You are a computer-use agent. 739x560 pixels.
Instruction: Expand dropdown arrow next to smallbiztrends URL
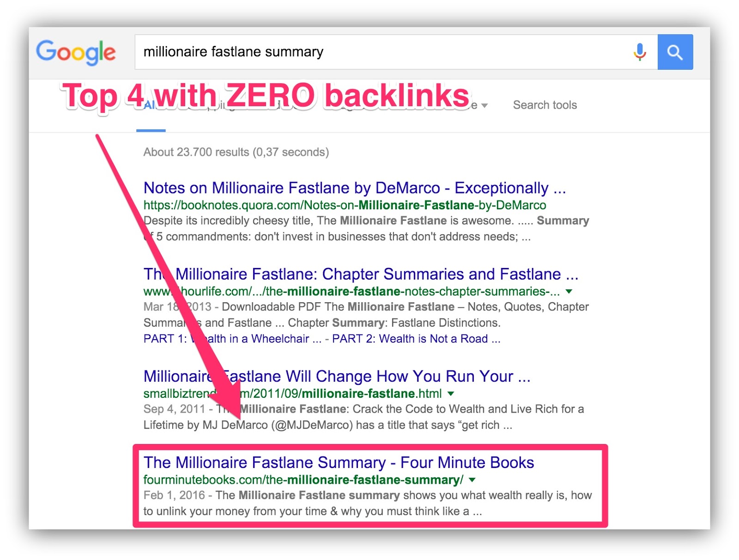pyautogui.click(x=451, y=394)
